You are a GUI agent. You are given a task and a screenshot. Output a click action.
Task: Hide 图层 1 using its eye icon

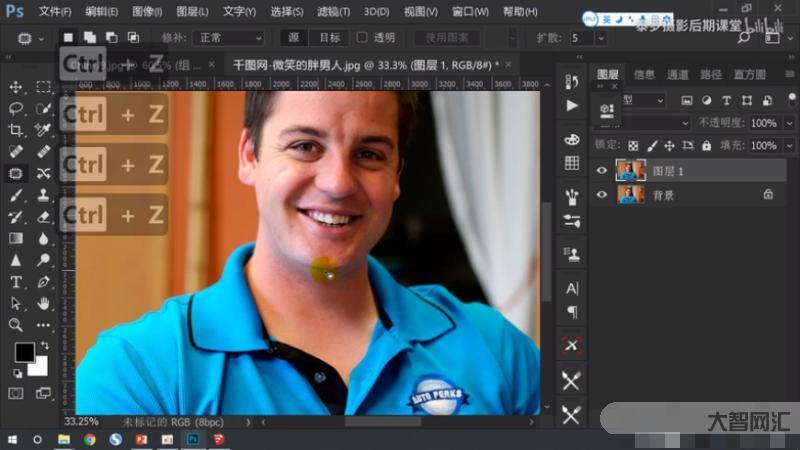[602, 171]
